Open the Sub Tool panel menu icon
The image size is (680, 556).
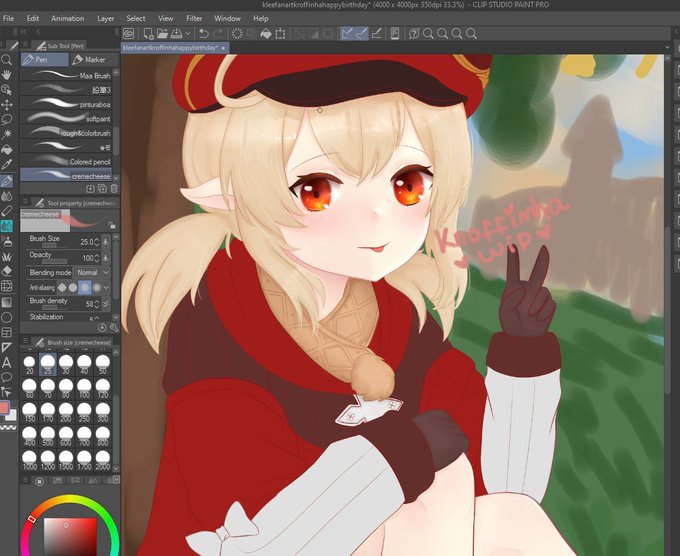[26, 45]
